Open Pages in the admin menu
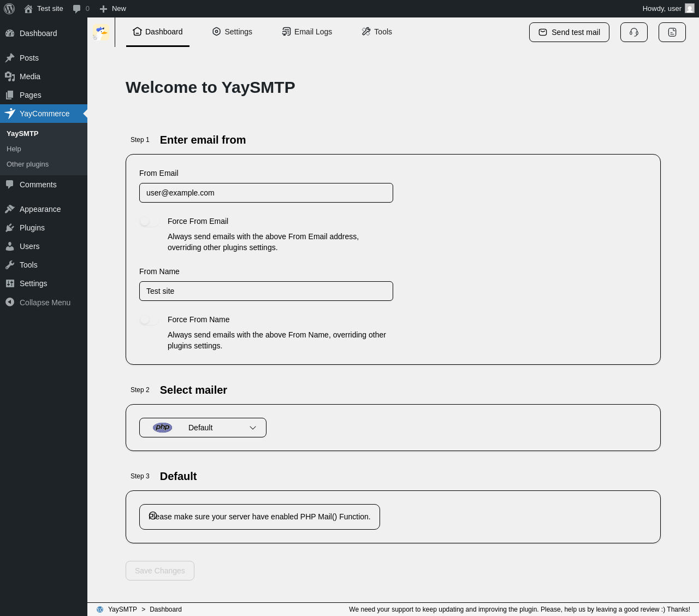The height and width of the screenshot is (616, 699). 44,95
